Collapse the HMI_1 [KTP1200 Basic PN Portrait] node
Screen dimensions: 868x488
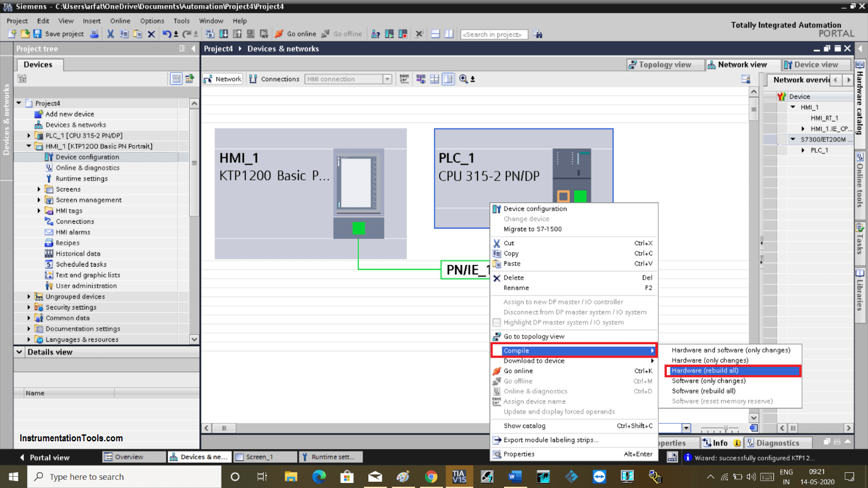[x=29, y=146]
